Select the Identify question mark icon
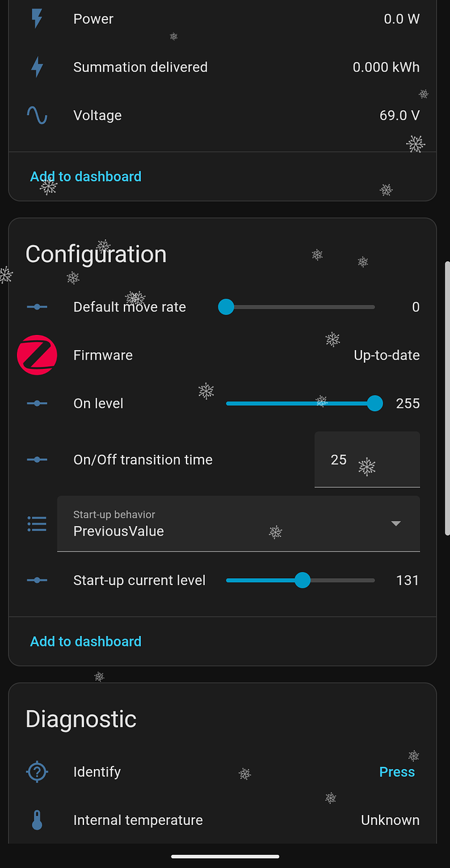The width and height of the screenshot is (450, 868). coord(37,772)
